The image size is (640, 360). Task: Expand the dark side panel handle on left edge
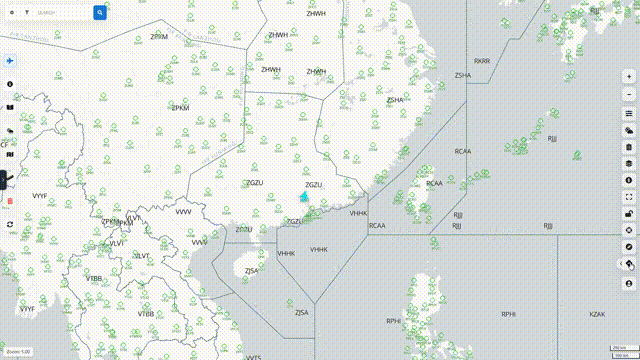(3, 180)
